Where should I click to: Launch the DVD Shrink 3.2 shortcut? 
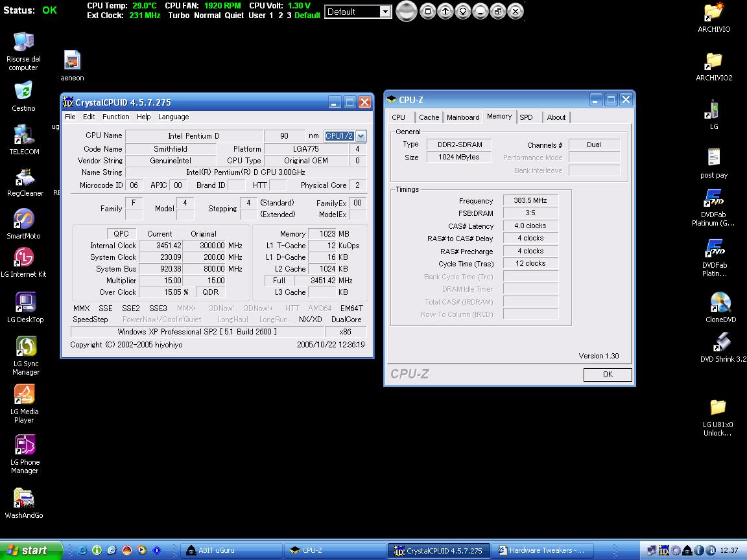[723, 347]
